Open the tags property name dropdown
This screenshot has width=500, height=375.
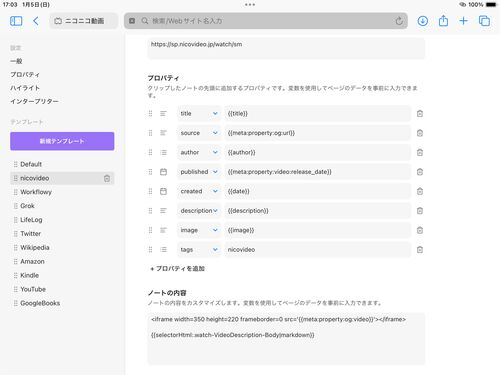[199, 250]
